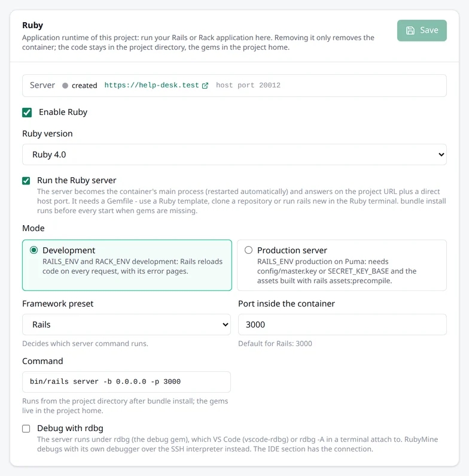Click the 'Default for Rails: 3000' hint
This screenshot has width=469, height=476.
(275, 344)
